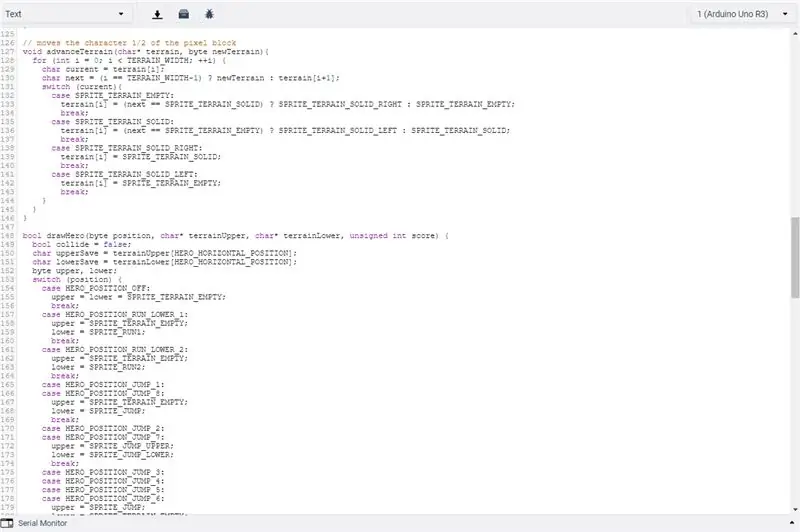Expand Serial Monitor with bottom-right arrow
The height and width of the screenshot is (532, 800).
792,523
